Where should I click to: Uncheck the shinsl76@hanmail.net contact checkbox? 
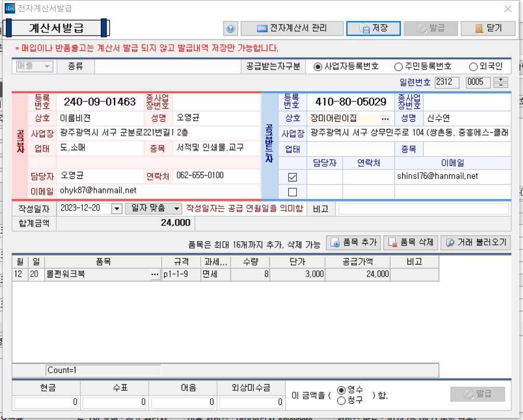[292, 177]
